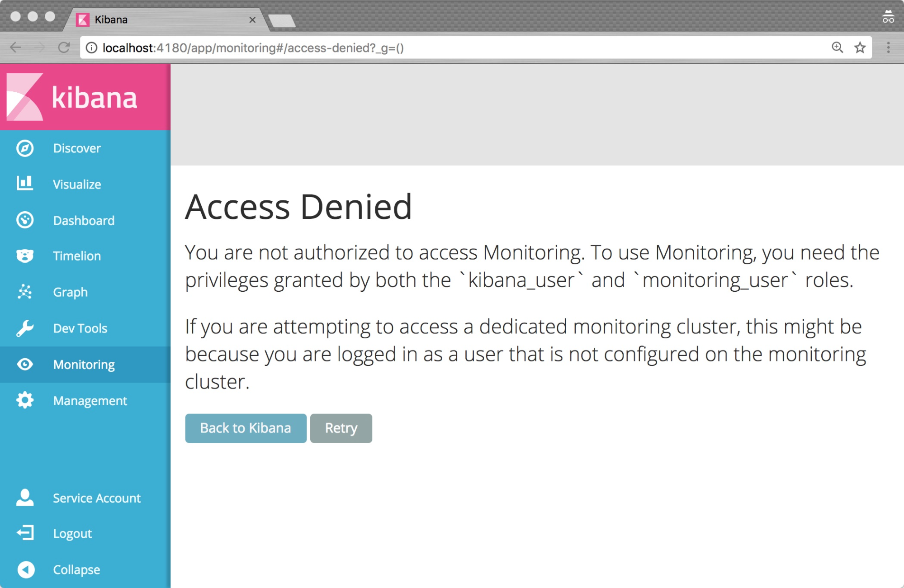Click the Back to Kibana button
The height and width of the screenshot is (588, 904).
[x=246, y=428]
